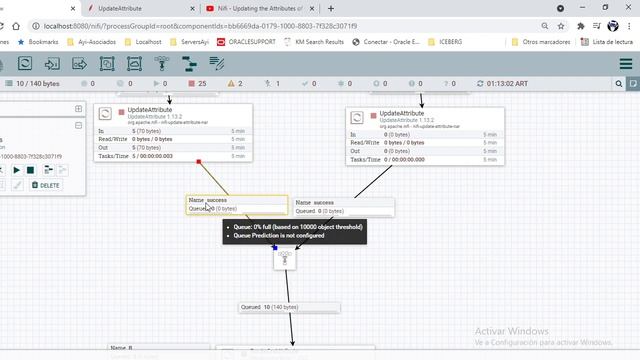Open the Ayi-Asociados bookmark folder
This screenshot has height=360, width=640.
[91, 42]
